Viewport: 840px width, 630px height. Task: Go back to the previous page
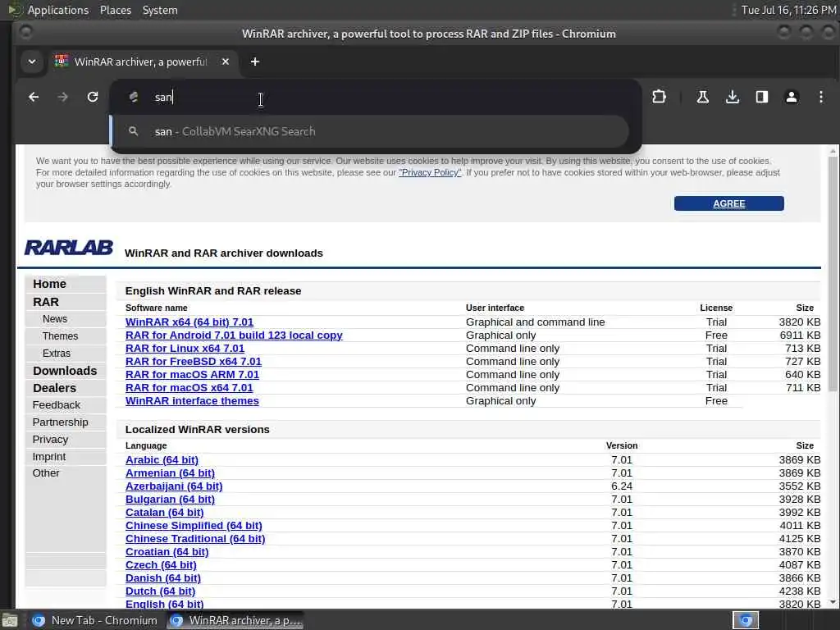click(34, 97)
